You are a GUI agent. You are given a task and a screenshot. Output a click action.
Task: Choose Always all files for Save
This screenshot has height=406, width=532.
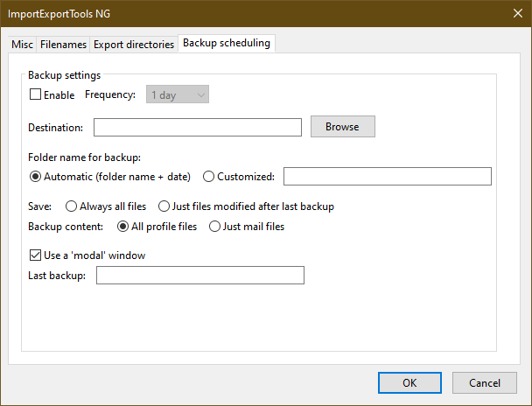(71, 206)
